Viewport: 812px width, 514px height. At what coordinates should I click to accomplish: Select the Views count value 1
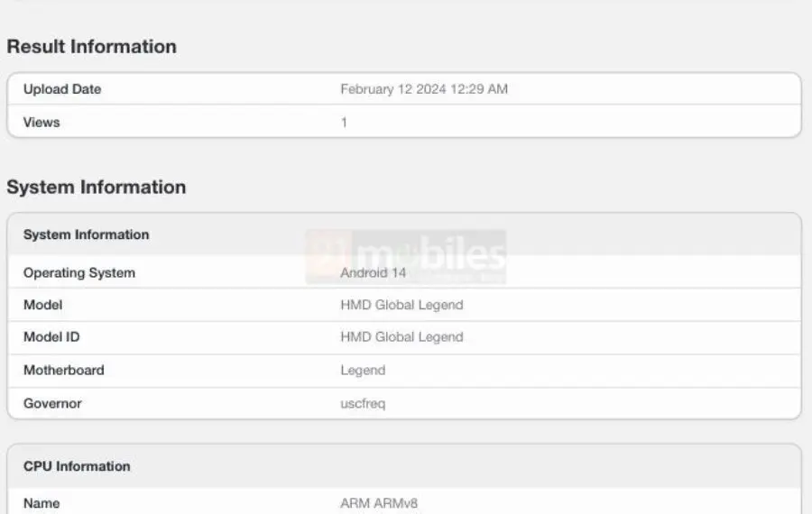344,122
